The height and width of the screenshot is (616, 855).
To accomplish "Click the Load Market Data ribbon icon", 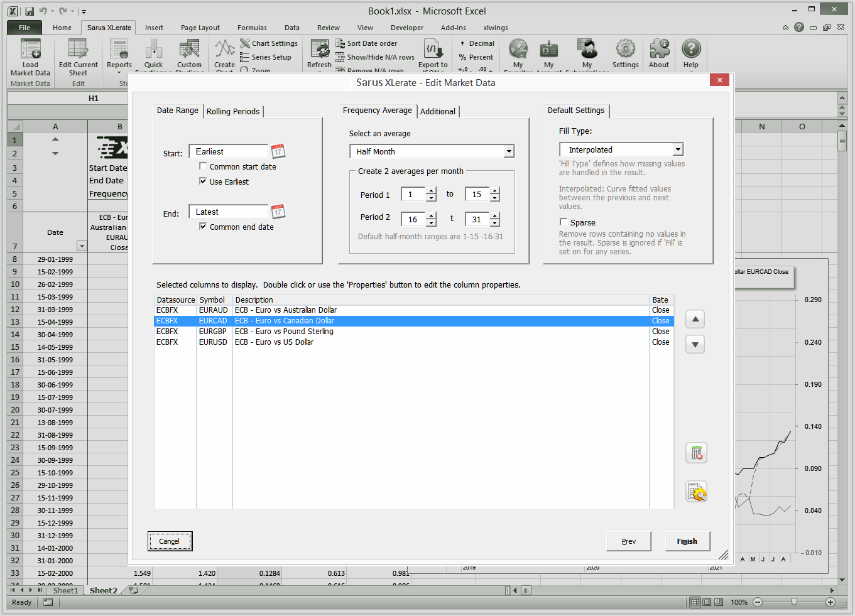I will 30,50.
